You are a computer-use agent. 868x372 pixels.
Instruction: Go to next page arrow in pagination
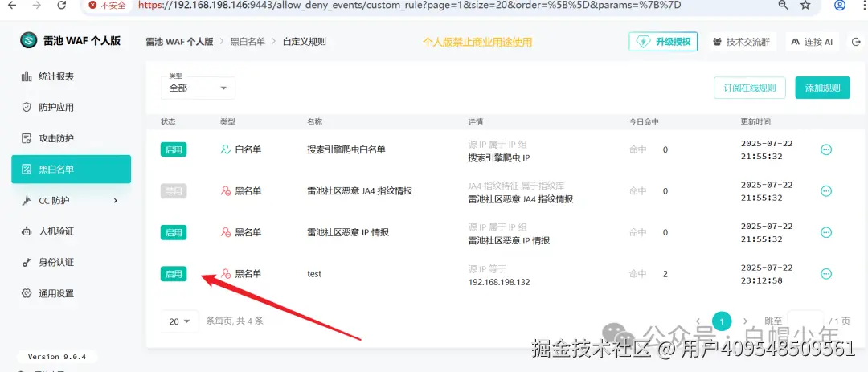745,321
